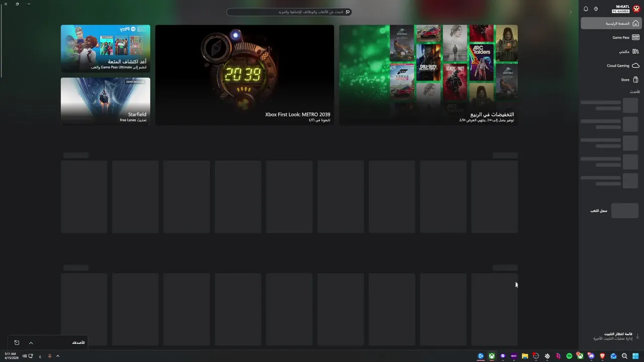
Task: Click the ARC Raiders cover in the sale banner
Action: coord(481,62)
